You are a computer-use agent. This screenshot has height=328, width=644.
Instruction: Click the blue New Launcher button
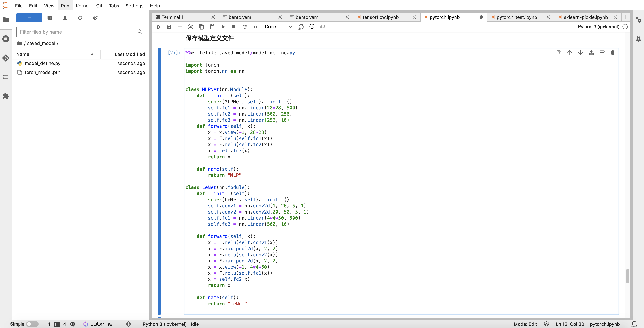coord(29,18)
